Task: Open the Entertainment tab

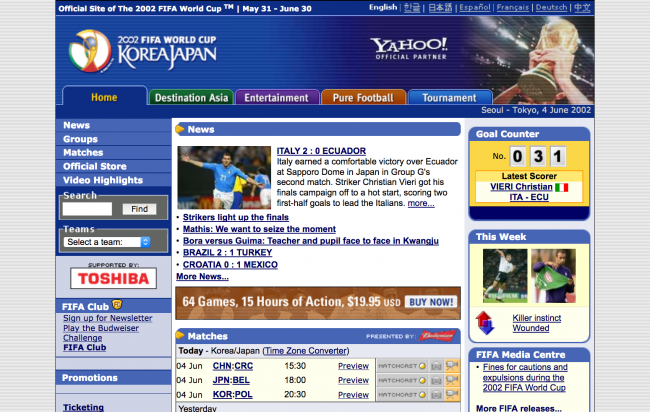Action: click(276, 98)
